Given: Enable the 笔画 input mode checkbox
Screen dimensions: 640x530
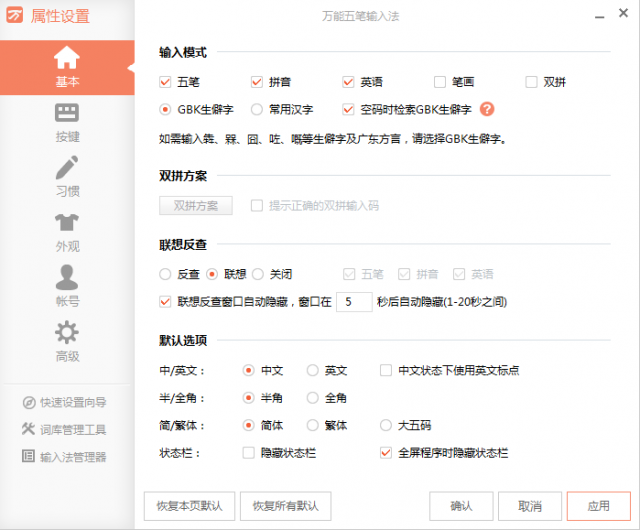Looking at the screenshot, I should point(440,82).
